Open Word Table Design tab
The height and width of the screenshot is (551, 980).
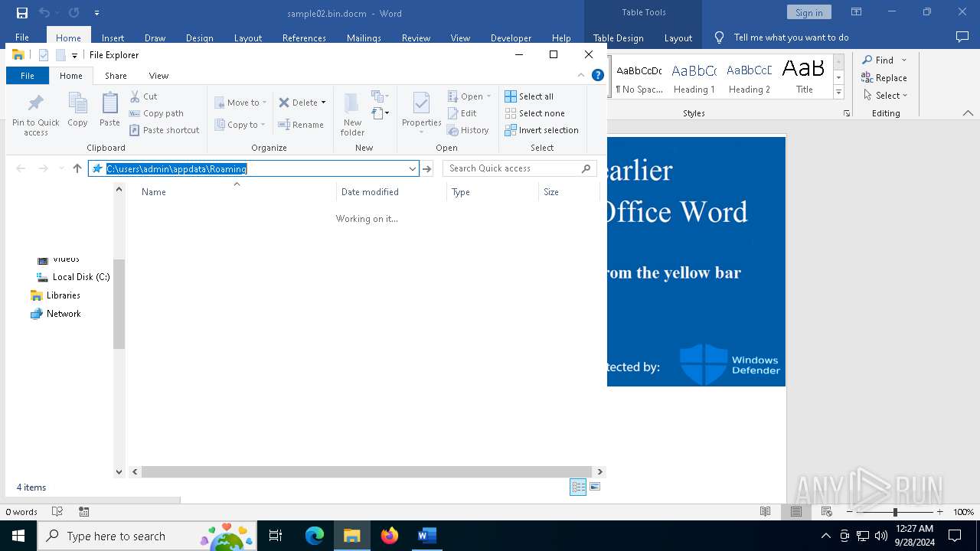618,37
